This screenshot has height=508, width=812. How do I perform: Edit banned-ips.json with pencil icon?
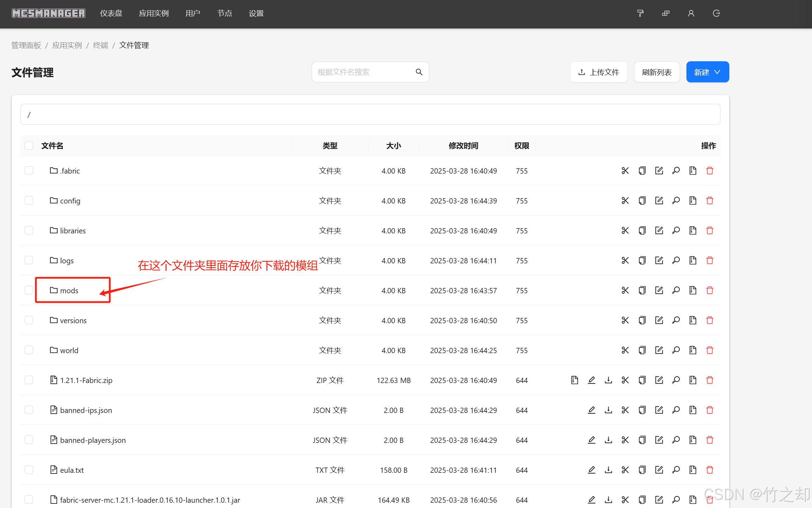[591, 410]
